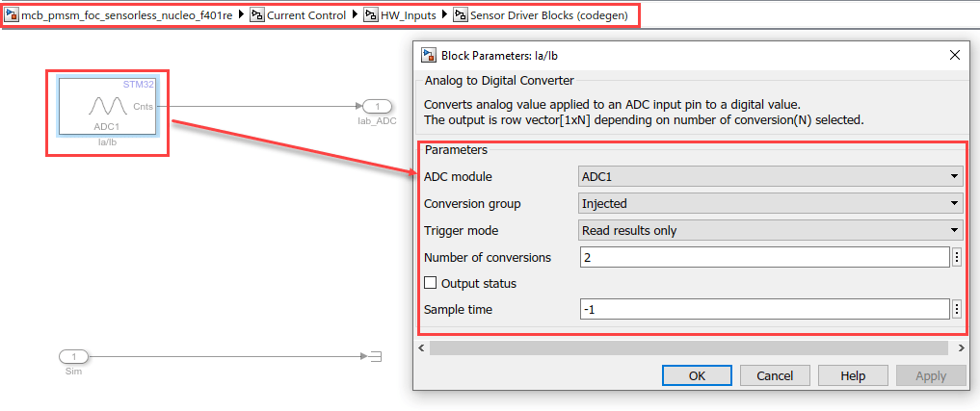Enable the Output status checkbox

tap(431, 284)
